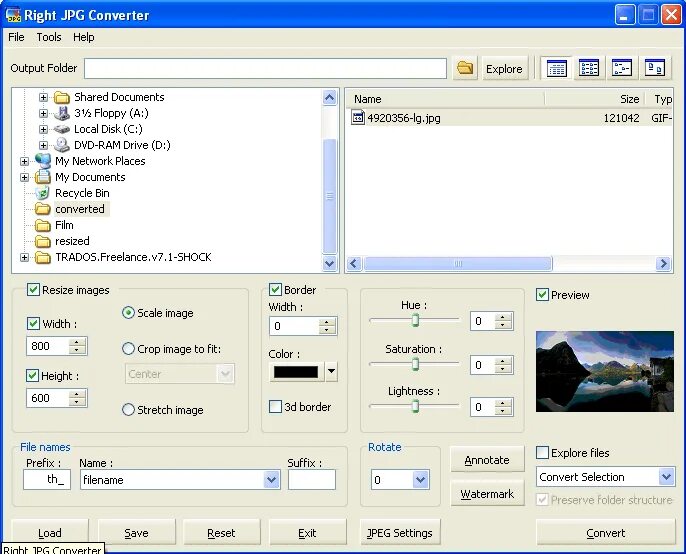
Task: Select the thumbnails view icon
Action: tap(655, 68)
